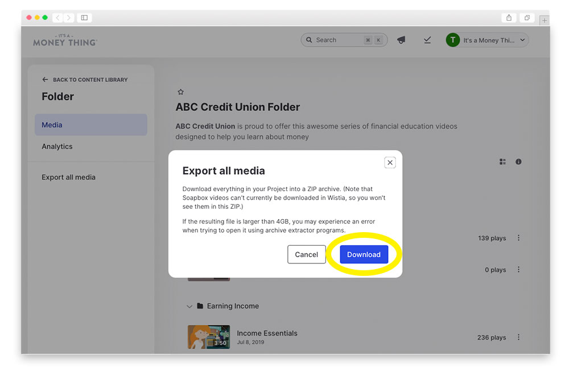Click Export all media in sidebar

coord(69,178)
